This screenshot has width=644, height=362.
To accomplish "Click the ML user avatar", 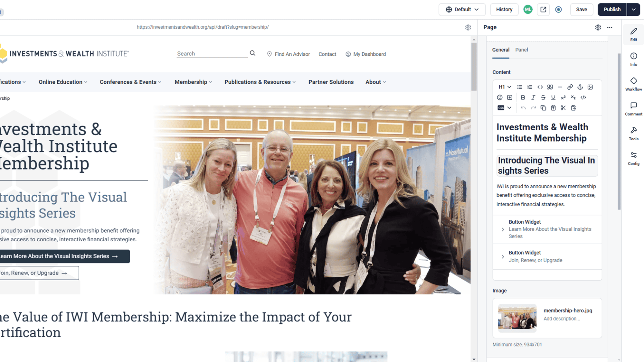I will pyautogui.click(x=528, y=9).
